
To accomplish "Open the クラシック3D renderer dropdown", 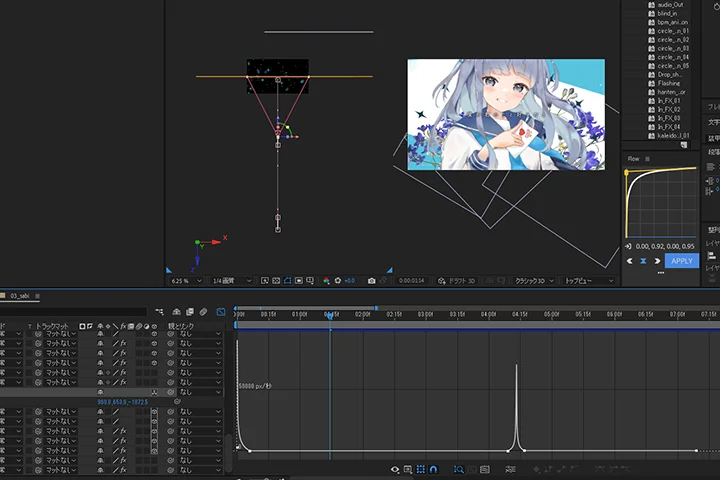I will pyautogui.click(x=534, y=281).
